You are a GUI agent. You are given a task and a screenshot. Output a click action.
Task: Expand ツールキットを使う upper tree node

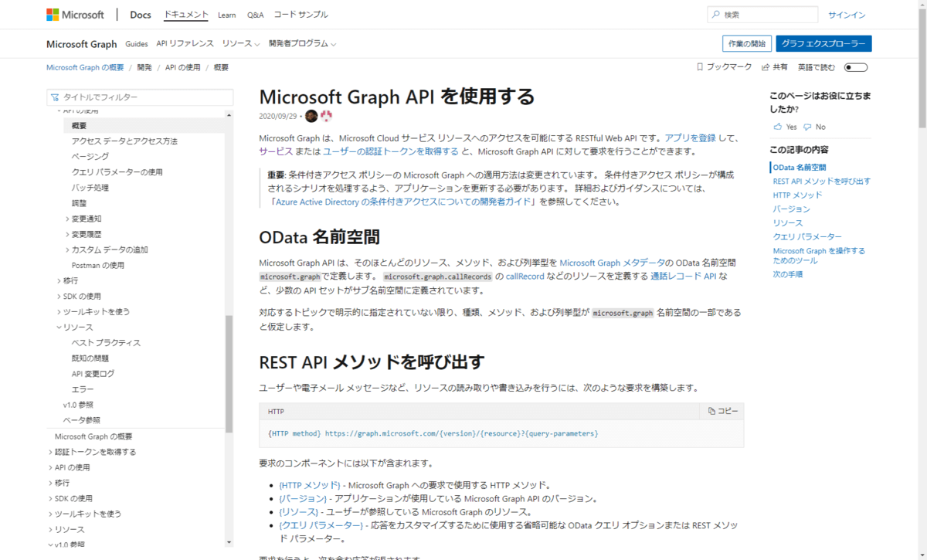[x=59, y=311]
